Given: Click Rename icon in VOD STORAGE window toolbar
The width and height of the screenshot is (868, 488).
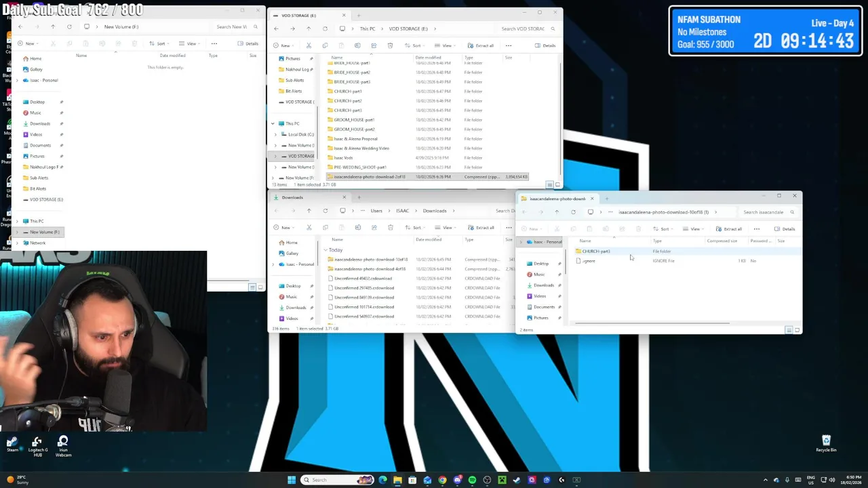Looking at the screenshot, I should pos(357,45).
